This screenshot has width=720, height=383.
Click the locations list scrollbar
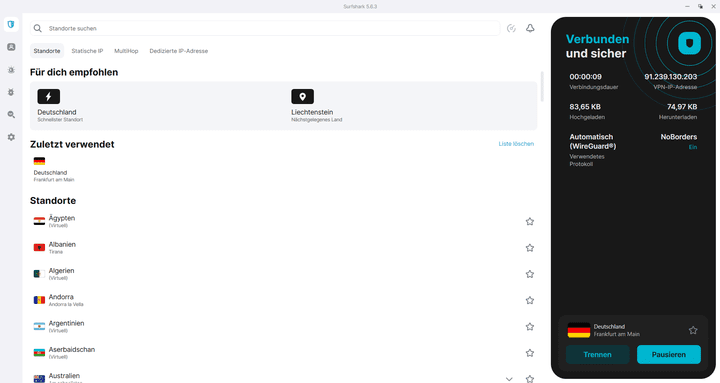click(x=542, y=86)
